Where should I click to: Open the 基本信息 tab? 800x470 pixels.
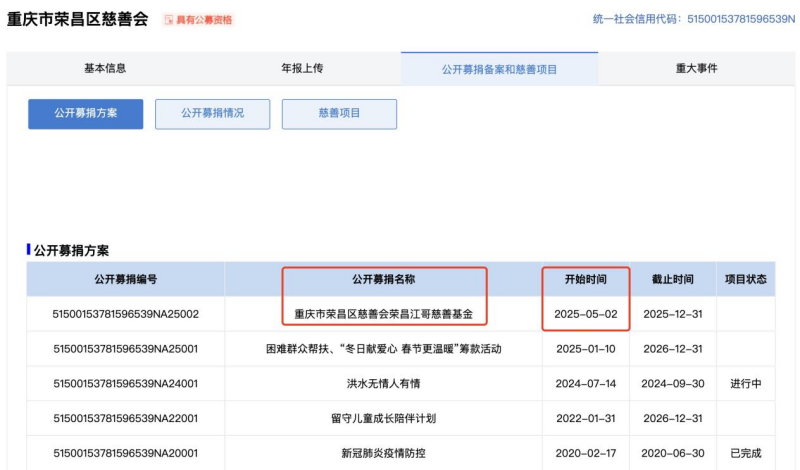click(x=104, y=69)
